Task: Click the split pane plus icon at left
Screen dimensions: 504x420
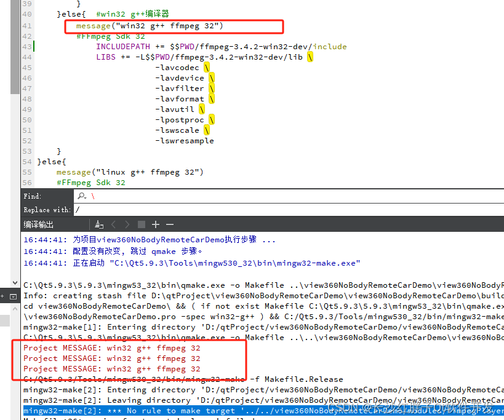Action: pos(2,296)
